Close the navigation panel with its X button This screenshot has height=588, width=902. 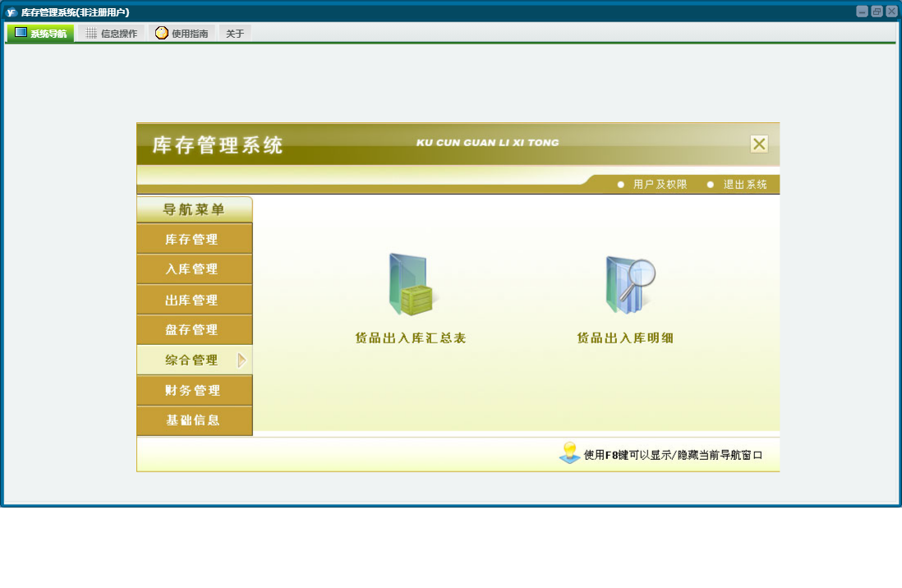pyautogui.click(x=759, y=144)
